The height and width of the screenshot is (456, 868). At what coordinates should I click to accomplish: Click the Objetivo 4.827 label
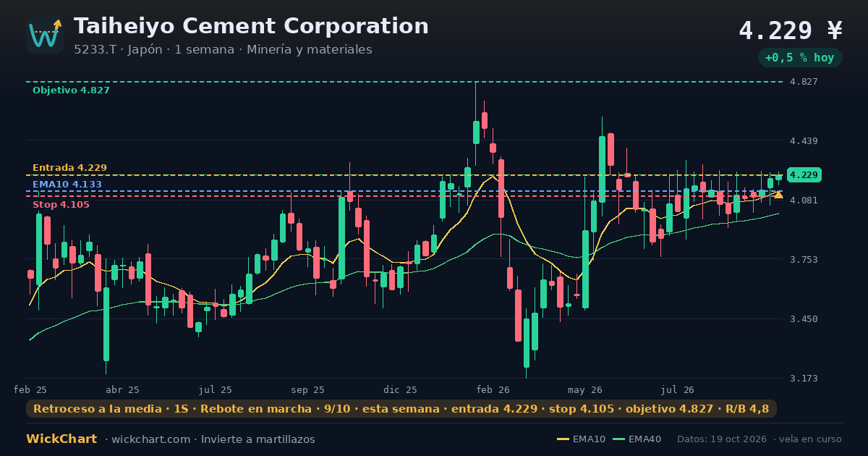tap(71, 90)
